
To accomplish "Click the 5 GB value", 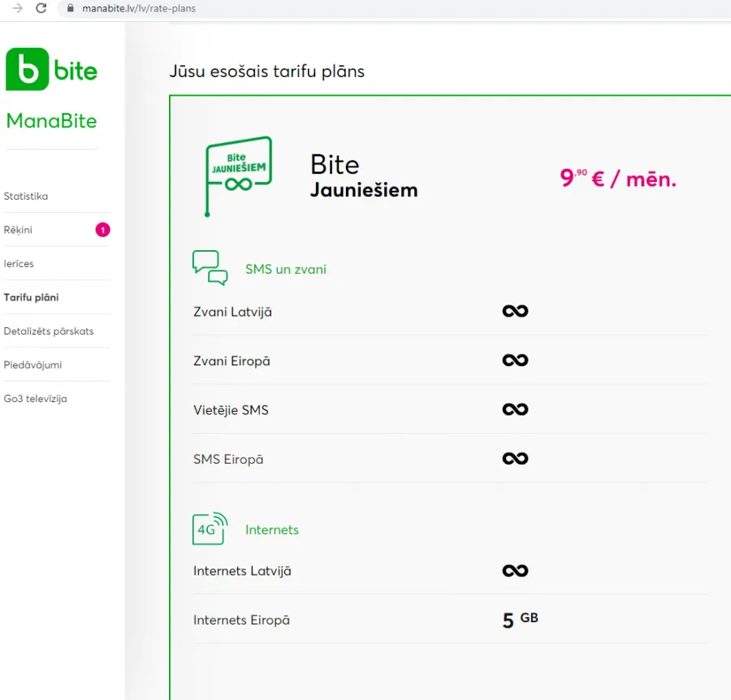I will click(x=521, y=620).
